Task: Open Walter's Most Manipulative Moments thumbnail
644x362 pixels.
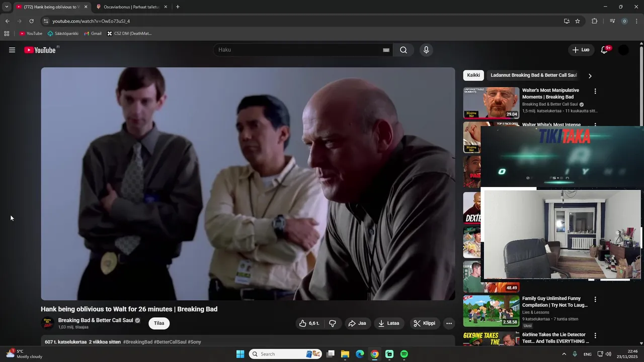Action: click(491, 103)
